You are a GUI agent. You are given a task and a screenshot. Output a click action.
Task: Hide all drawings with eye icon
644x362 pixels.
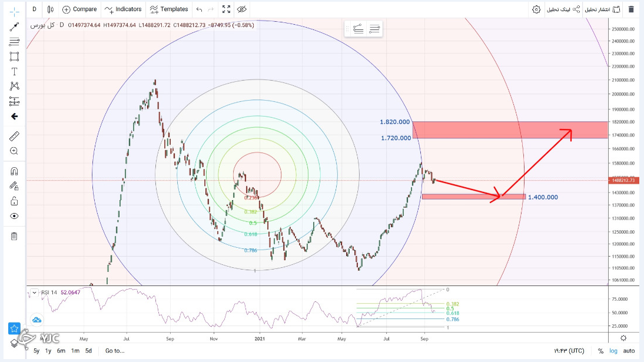(x=14, y=216)
